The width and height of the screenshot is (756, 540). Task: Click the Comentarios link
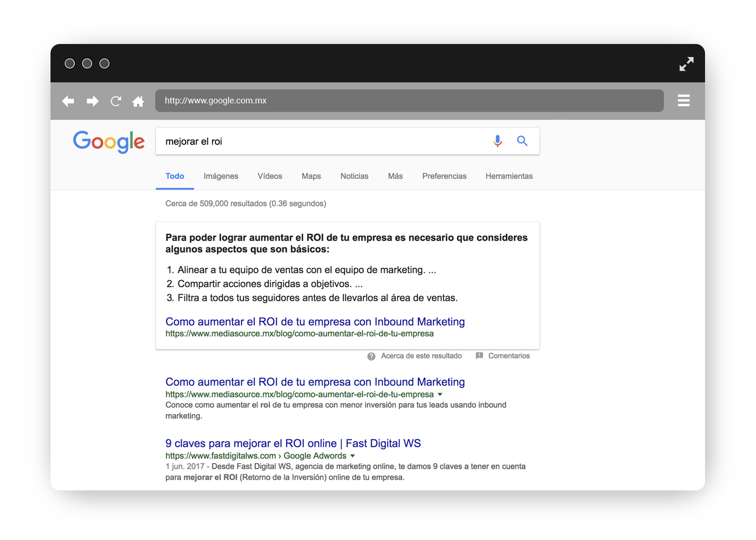[x=509, y=356]
